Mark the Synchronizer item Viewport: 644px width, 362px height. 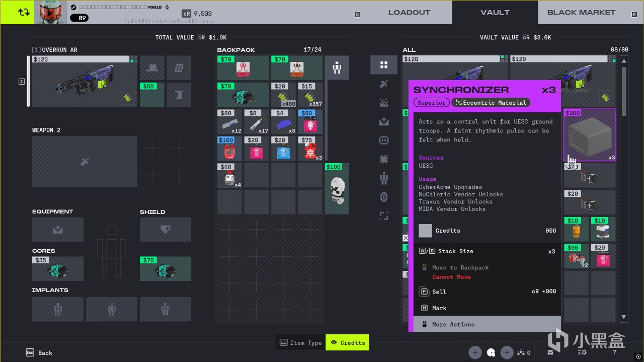[487, 308]
